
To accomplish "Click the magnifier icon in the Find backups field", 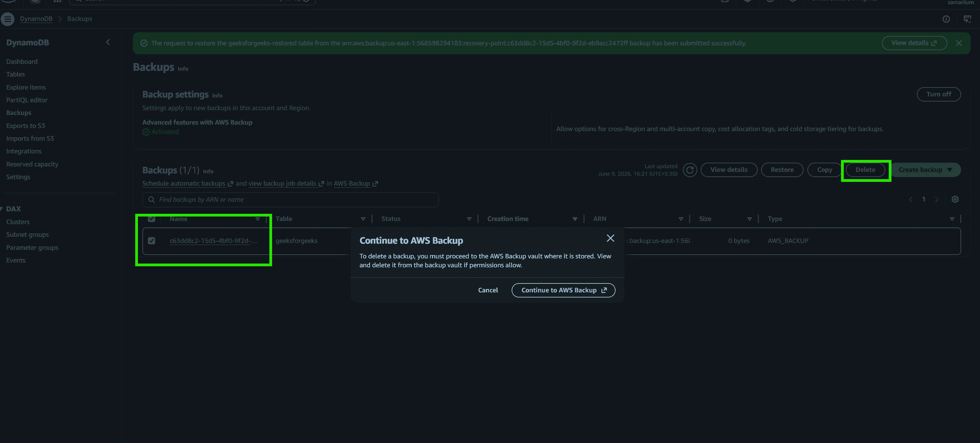I will (151, 200).
